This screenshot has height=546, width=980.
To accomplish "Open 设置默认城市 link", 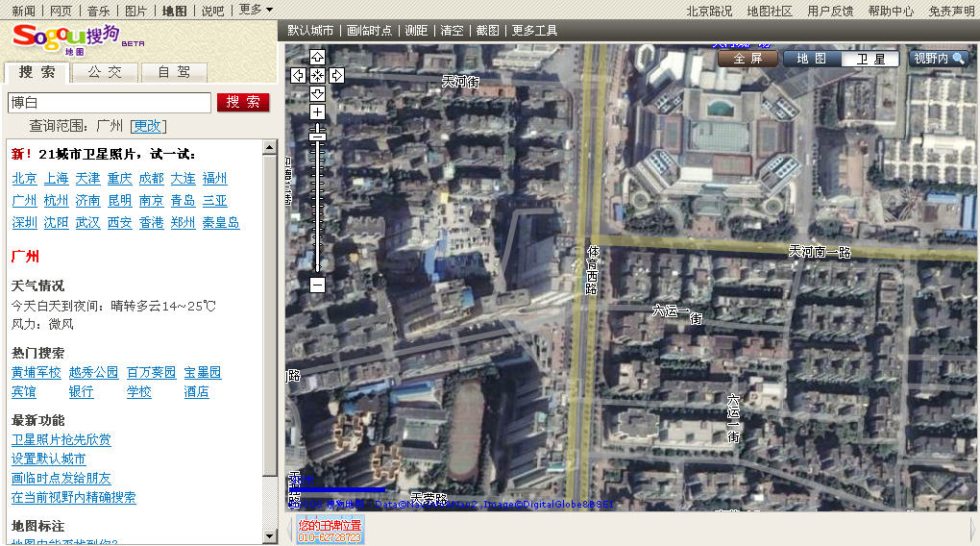I will click(49, 459).
